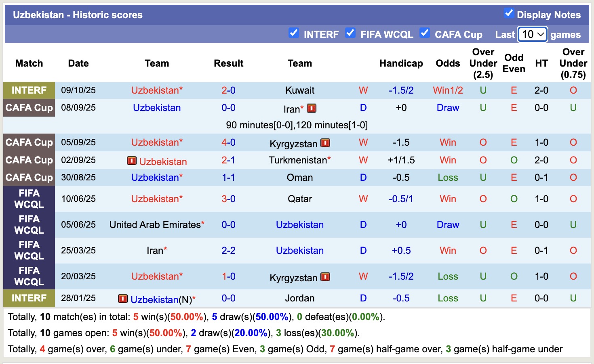
Task: Click the red card icon before Uzbekistan on 02/09
Action: pyautogui.click(x=132, y=160)
